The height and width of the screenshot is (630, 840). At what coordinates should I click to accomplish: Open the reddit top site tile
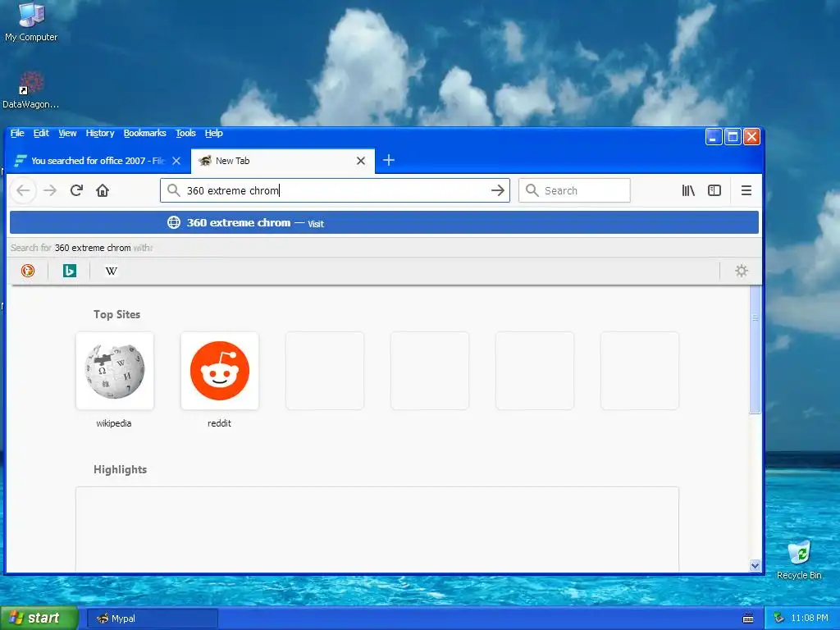220,371
